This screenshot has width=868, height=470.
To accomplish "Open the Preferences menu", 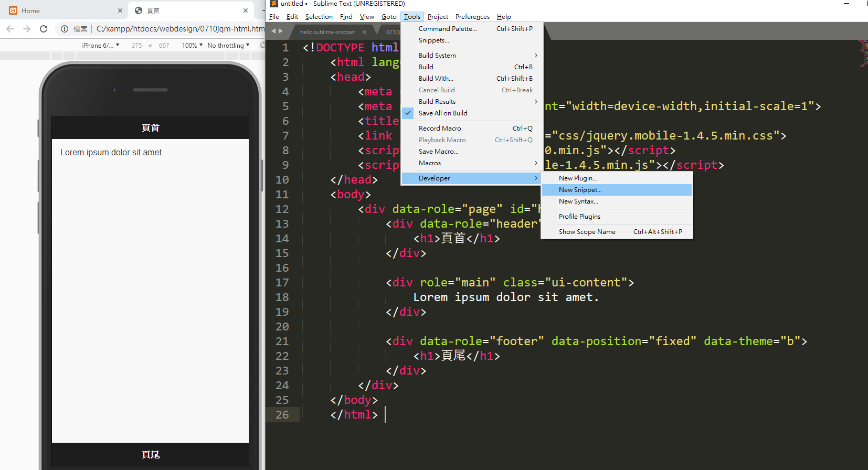I will (472, 17).
